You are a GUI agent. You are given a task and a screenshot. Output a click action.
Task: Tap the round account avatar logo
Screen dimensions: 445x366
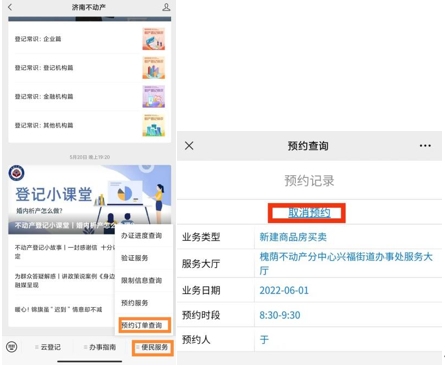click(16, 173)
